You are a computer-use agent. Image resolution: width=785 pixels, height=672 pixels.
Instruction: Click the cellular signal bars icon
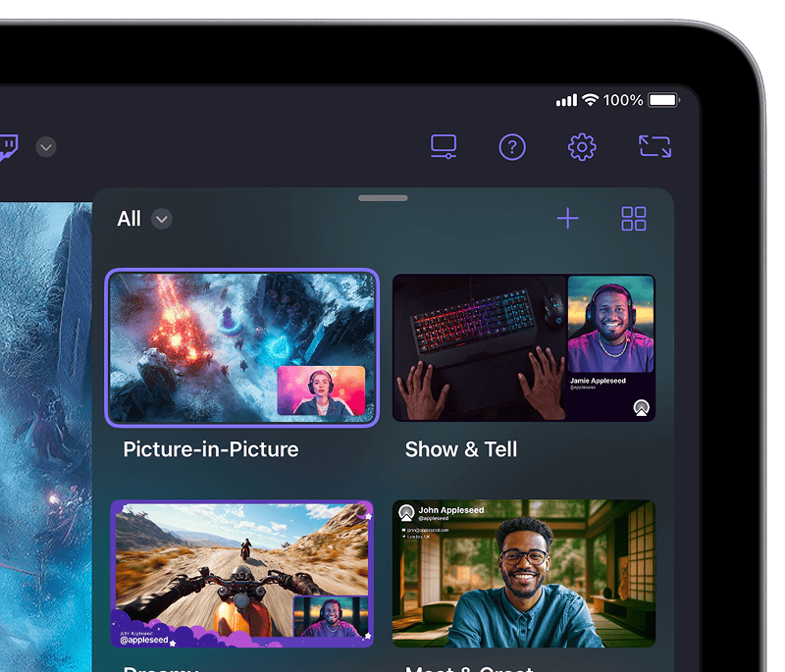pos(567,100)
